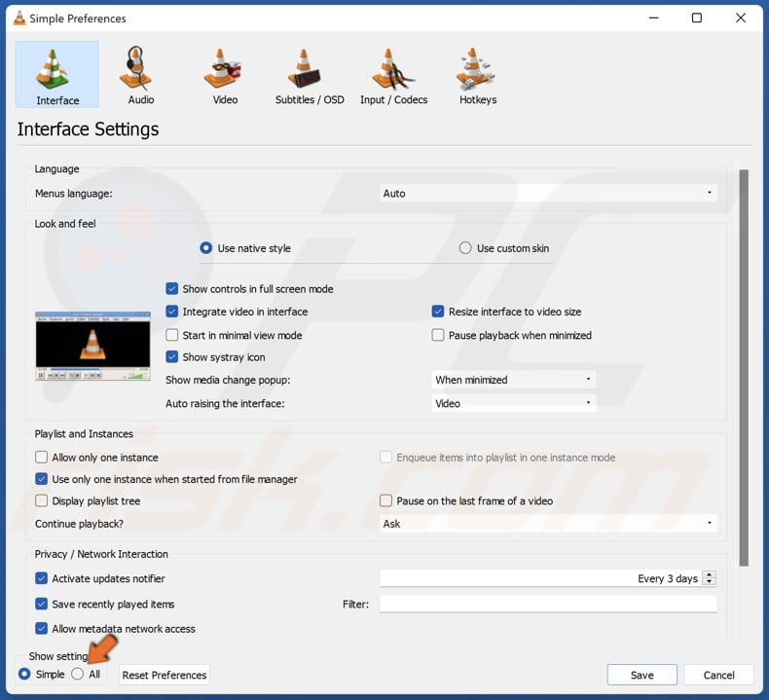
Task: Toggle Resize interface to video size
Action: click(438, 312)
